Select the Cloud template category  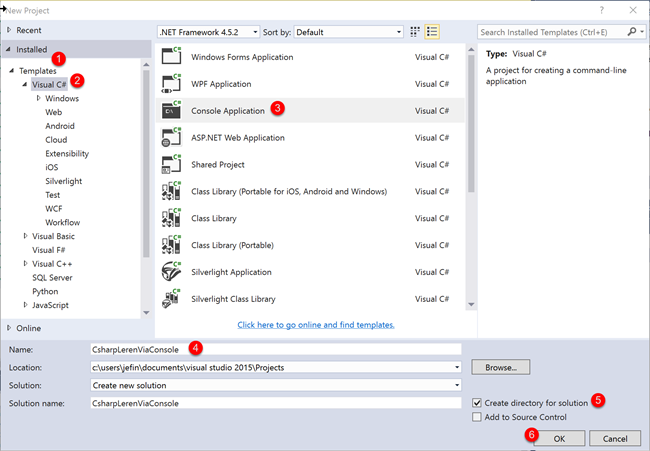(56, 140)
